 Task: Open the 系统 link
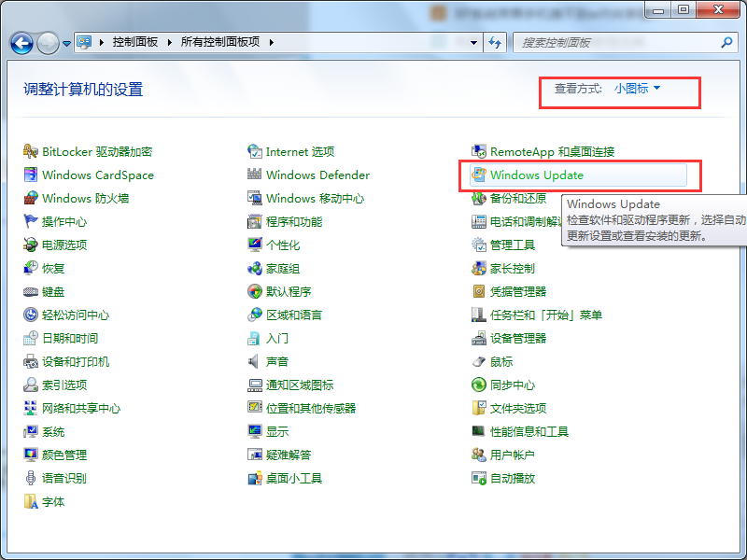tap(53, 431)
